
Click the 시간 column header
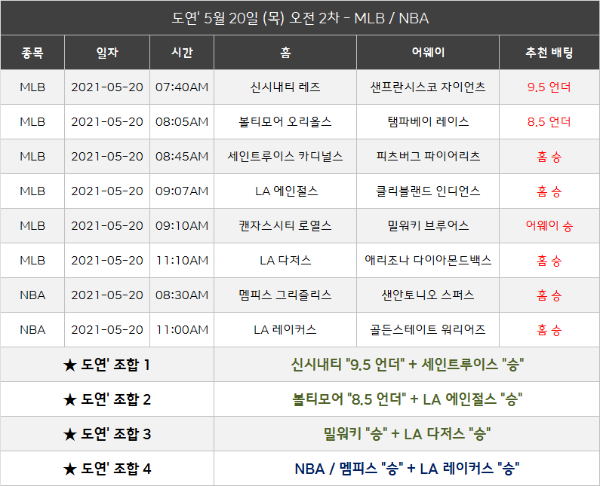tap(182, 52)
